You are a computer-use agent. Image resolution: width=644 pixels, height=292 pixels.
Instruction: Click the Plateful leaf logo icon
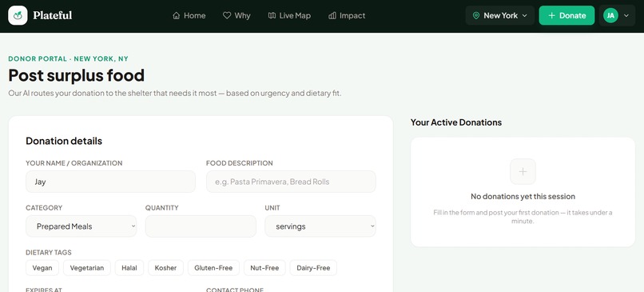click(x=18, y=16)
